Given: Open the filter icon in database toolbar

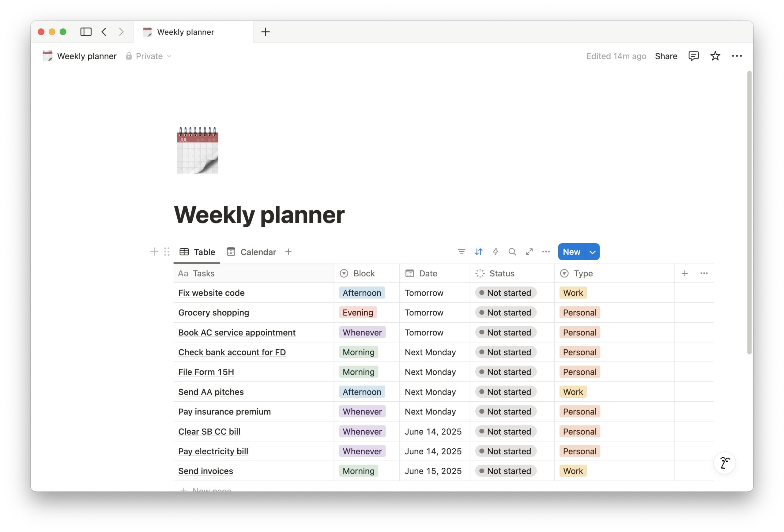Looking at the screenshot, I should [x=461, y=252].
